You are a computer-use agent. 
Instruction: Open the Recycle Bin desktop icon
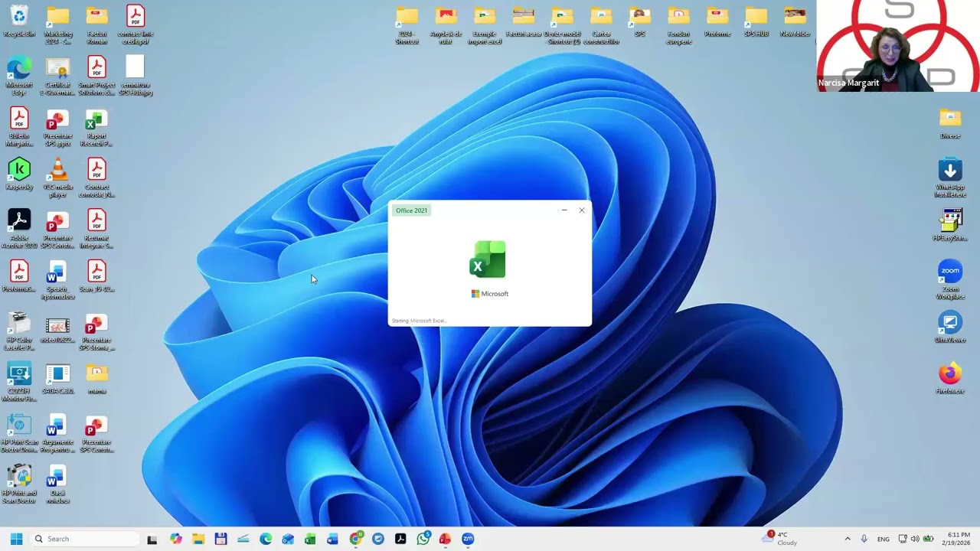pos(19,21)
